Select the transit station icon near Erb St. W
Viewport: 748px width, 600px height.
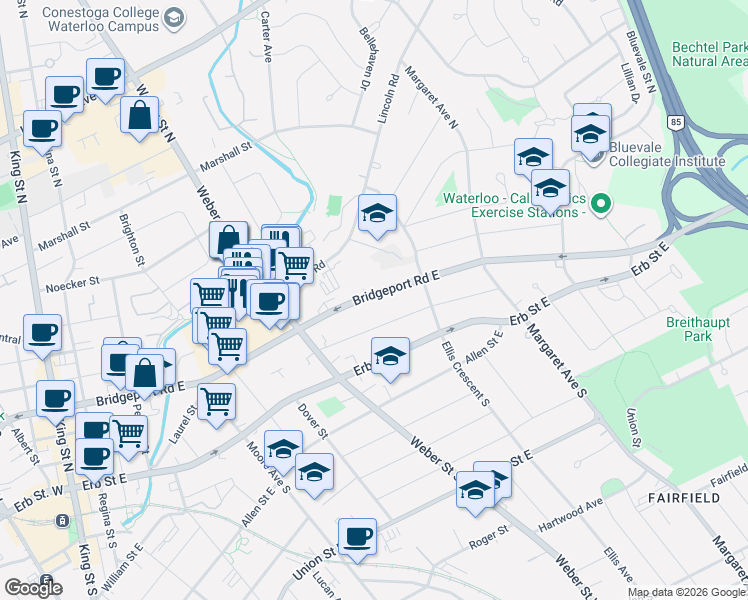[x=62, y=521]
